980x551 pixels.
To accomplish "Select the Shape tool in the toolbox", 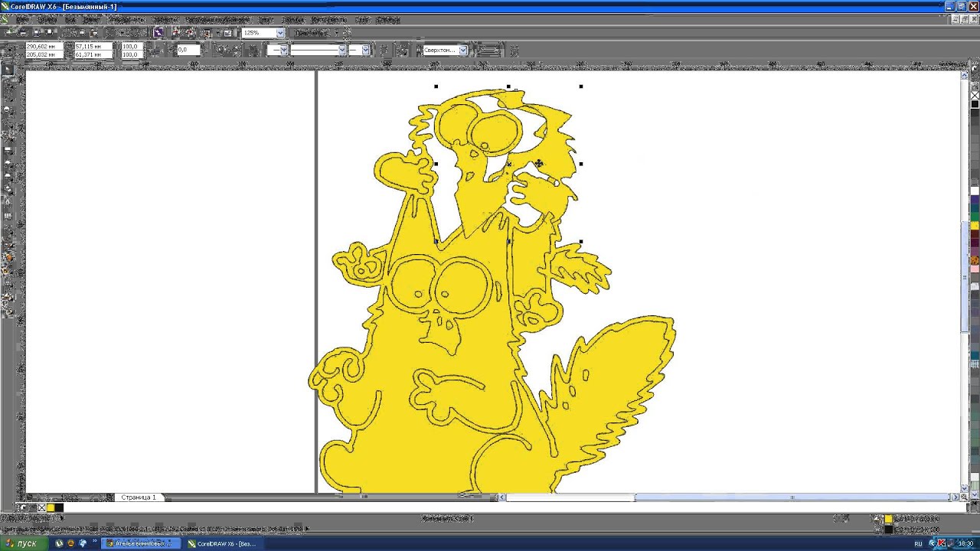I will (x=8, y=82).
